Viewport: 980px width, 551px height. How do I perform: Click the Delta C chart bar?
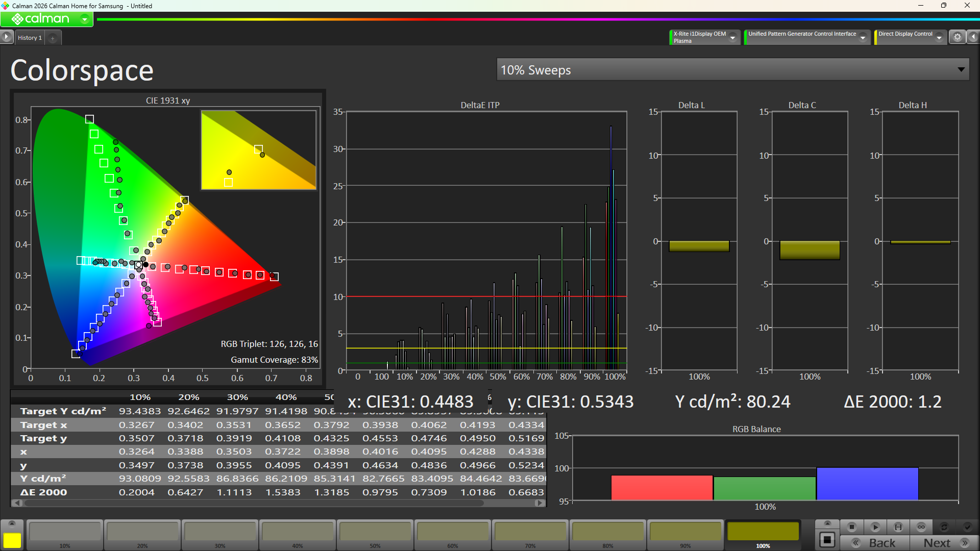[810, 250]
